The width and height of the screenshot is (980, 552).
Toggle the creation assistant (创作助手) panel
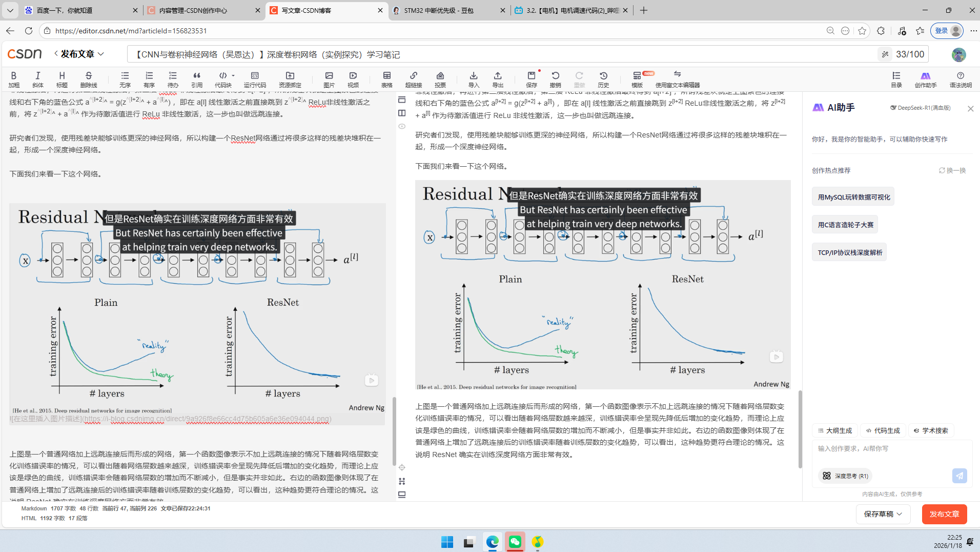[x=926, y=79]
